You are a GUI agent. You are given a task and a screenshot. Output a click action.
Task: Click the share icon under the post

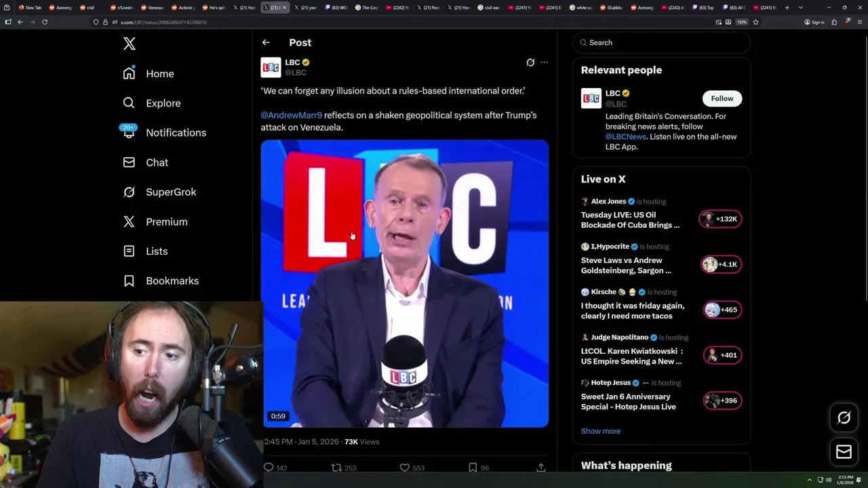[x=540, y=468]
